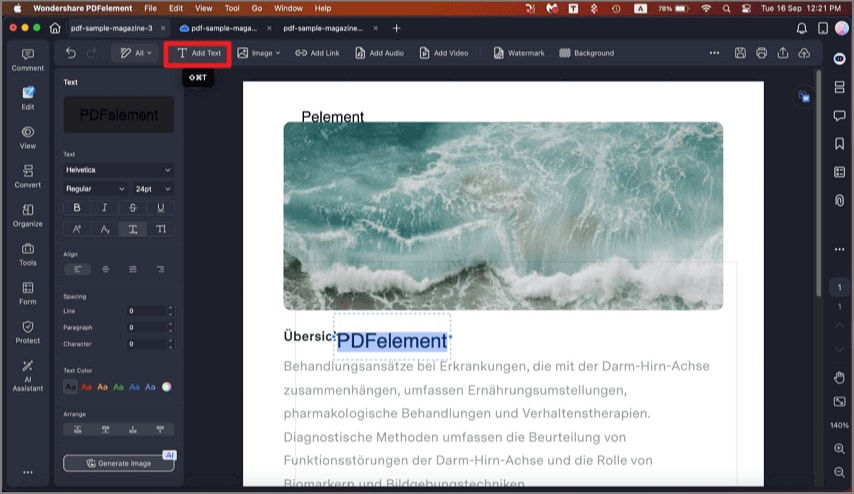854x494 pixels.
Task: Open the toolbar overflow three-dots menu
Action: click(x=714, y=53)
